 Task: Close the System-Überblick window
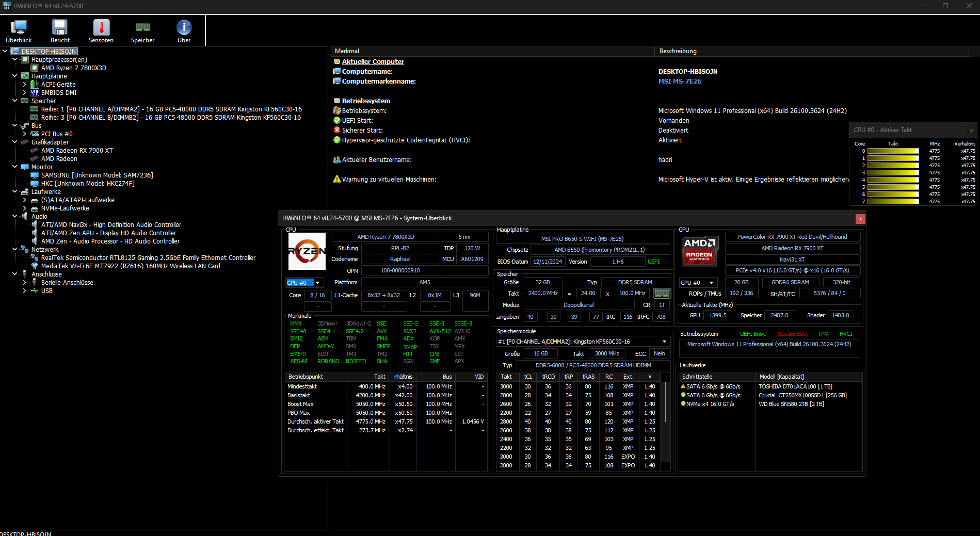point(860,219)
